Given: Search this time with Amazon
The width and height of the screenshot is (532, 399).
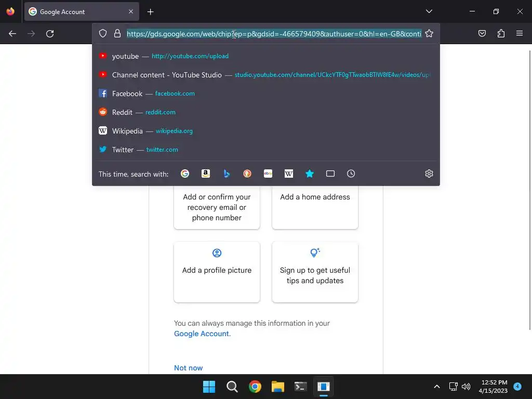Looking at the screenshot, I should coord(206,174).
